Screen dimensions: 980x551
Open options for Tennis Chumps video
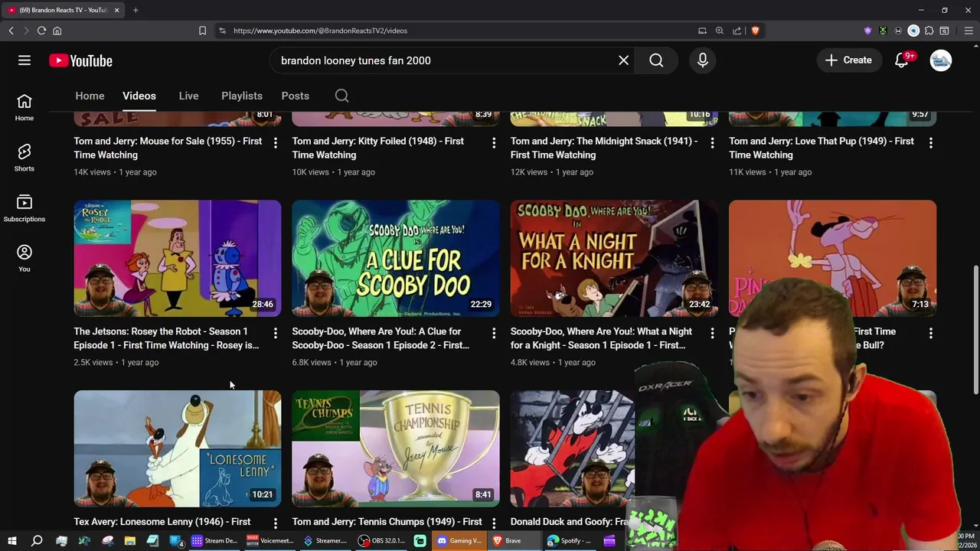coord(494,523)
